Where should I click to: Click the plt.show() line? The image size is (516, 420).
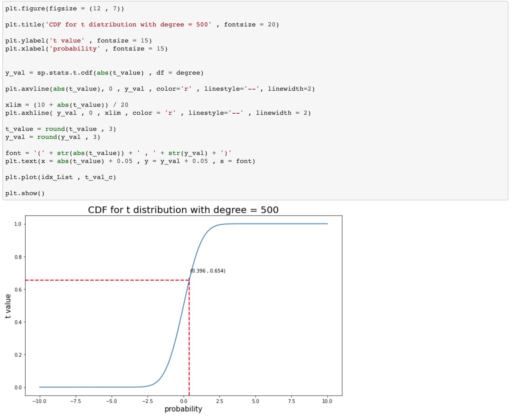25,193
